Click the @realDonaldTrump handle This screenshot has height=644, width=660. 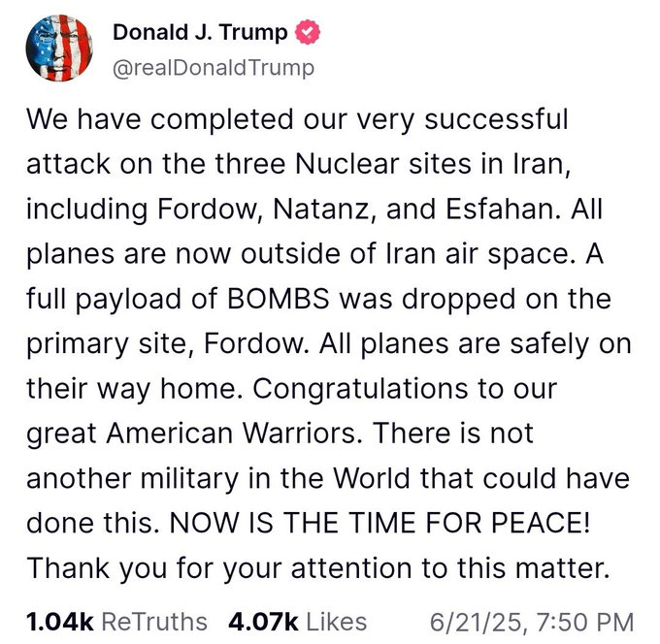214,67
